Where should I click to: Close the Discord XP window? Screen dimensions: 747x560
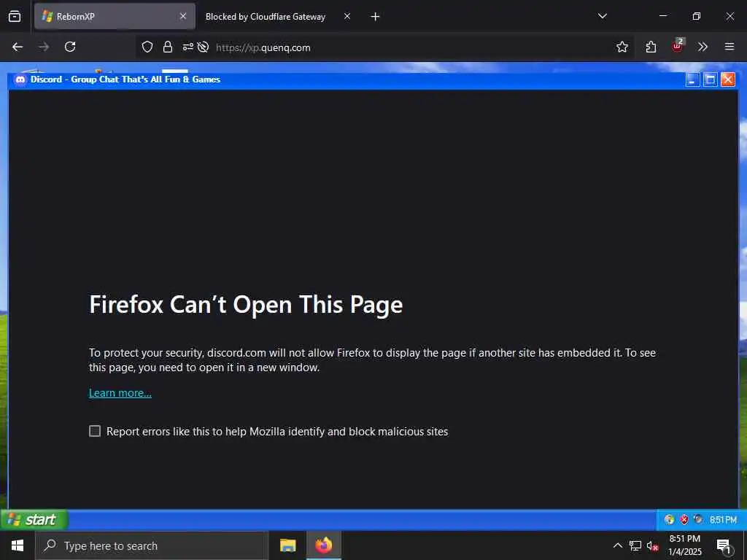(727, 79)
